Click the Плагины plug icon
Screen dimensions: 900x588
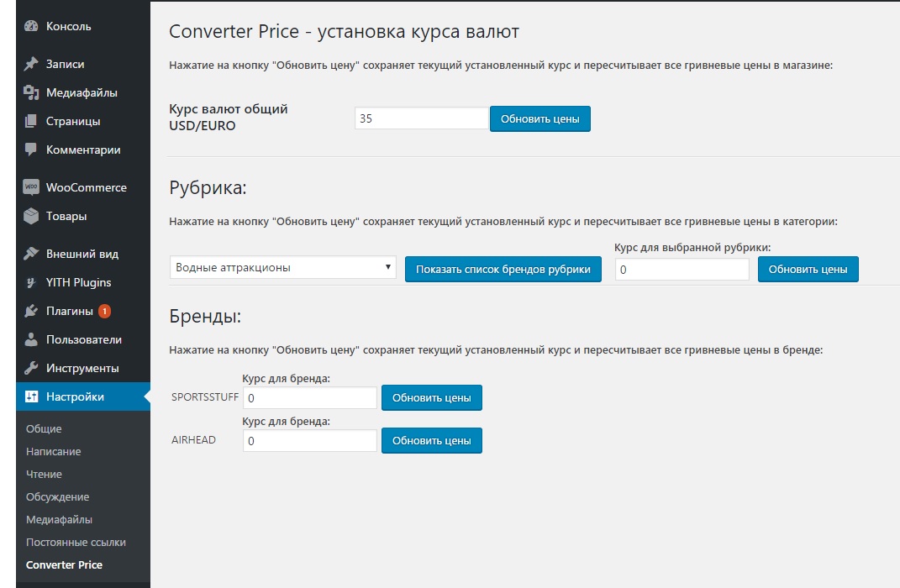point(31,312)
